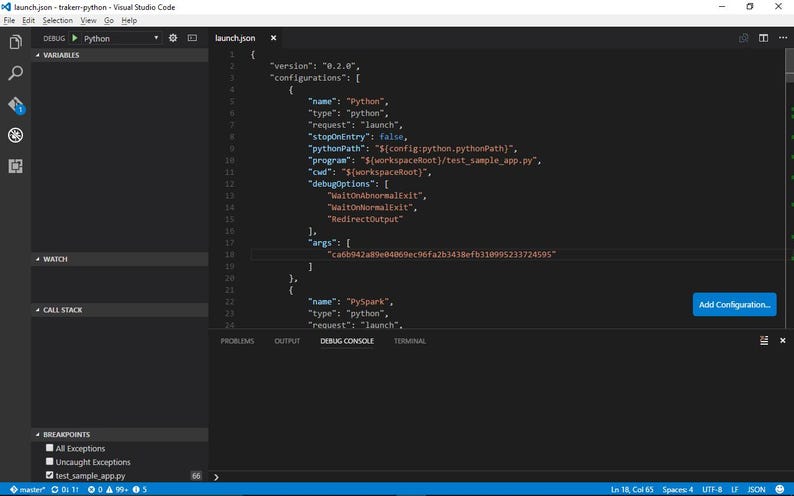Select the Debug Console panel tab
The height and width of the screenshot is (496, 794).
coord(347,341)
